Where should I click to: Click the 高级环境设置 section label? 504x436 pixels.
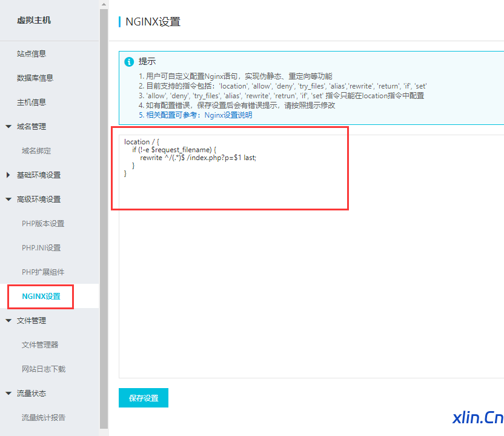coord(39,199)
